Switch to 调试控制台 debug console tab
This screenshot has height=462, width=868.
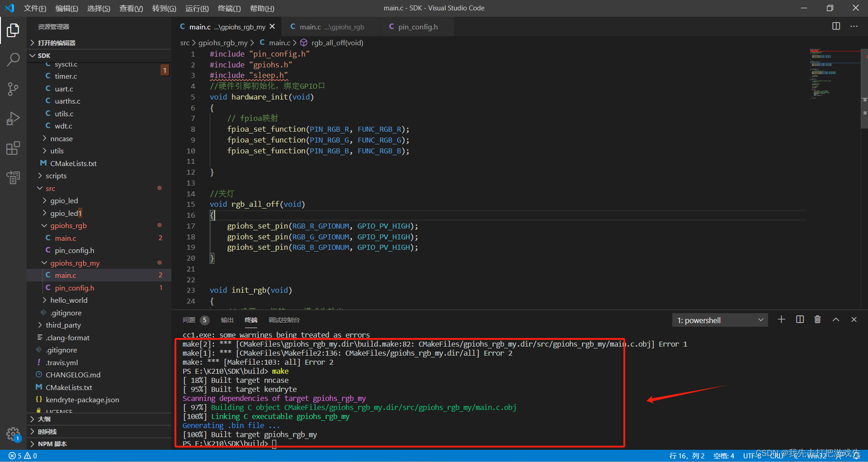click(x=284, y=320)
